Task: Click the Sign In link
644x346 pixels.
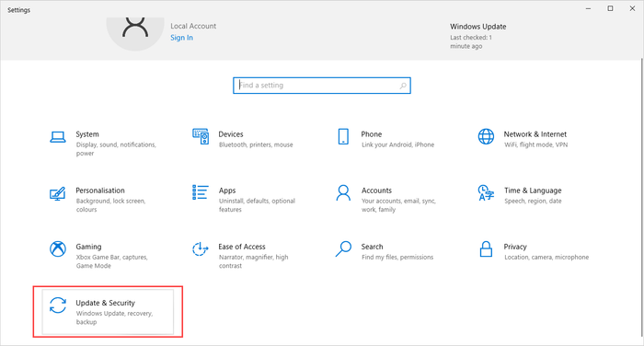Action: tap(181, 38)
